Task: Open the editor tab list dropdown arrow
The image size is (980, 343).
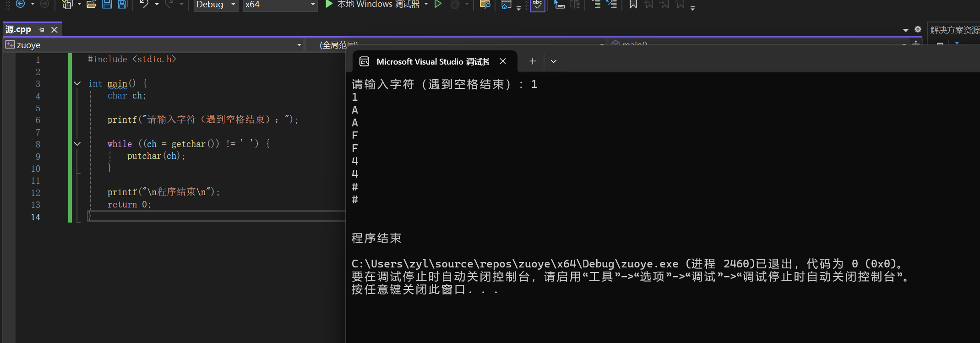Action: coord(905,30)
